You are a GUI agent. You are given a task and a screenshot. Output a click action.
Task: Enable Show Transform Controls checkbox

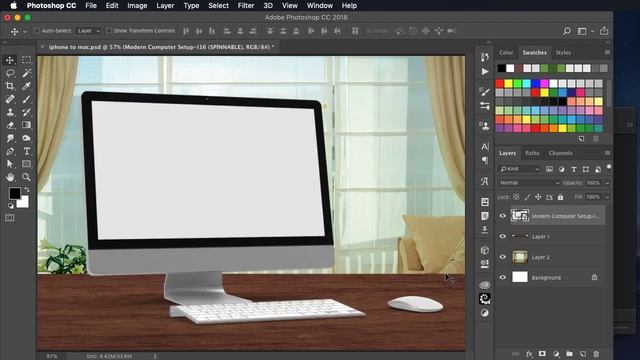tap(109, 31)
